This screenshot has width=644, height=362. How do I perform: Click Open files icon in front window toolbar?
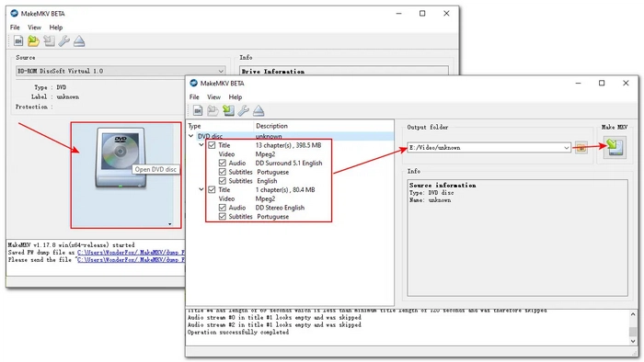click(x=198, y=110)
